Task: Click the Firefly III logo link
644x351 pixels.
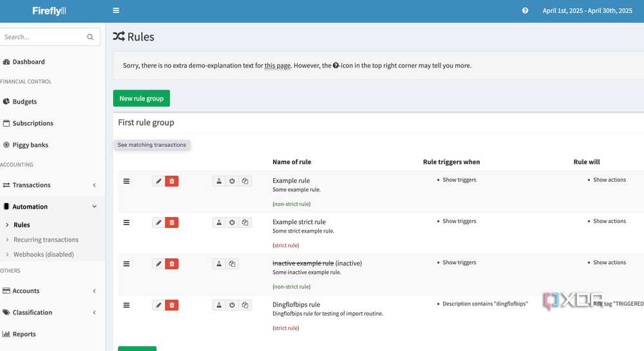Action: 50,11
